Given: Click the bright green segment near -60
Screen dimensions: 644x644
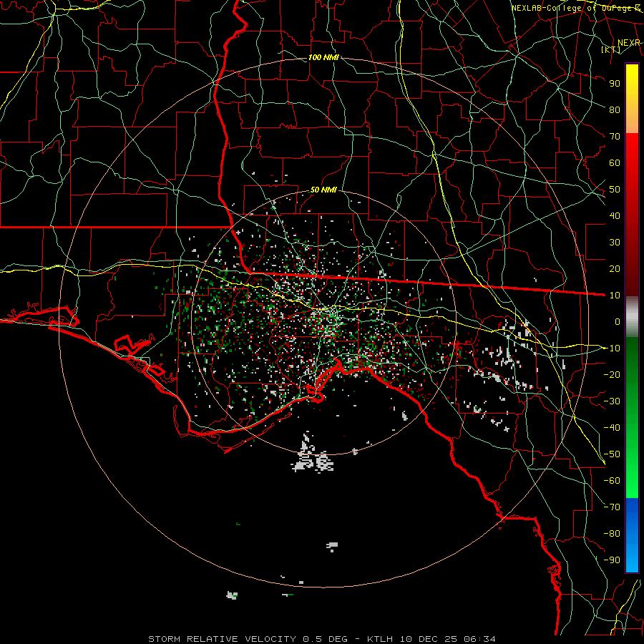Looking at the screenshot, I should click(x=632, y=481).
